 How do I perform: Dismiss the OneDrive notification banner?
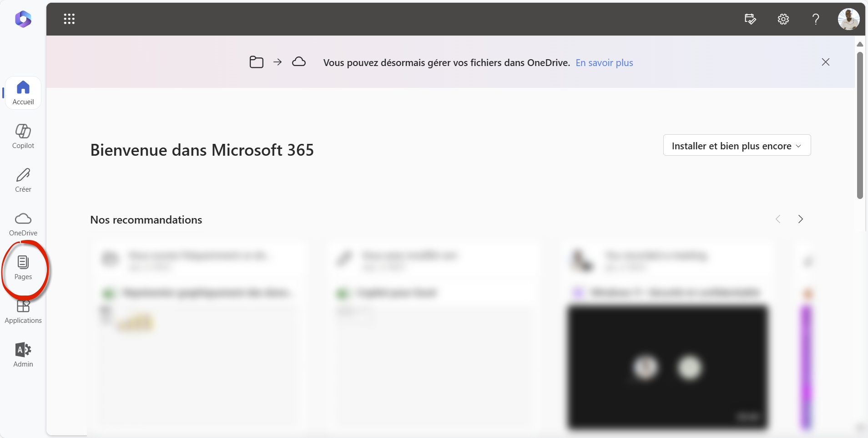point(826,62)
